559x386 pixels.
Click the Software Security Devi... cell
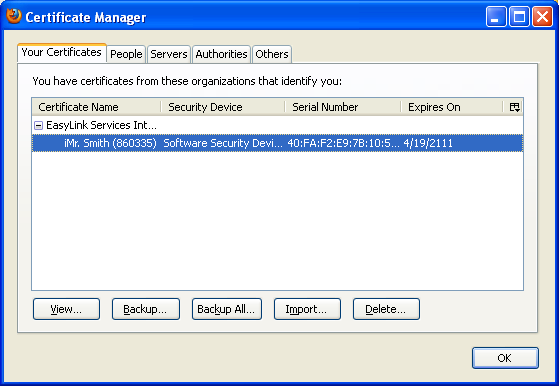coord(222,143)
